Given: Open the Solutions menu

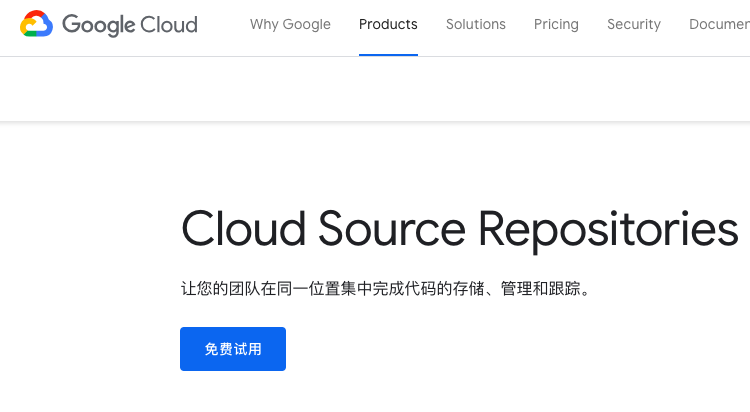Looking at the screenshot, I should point(475,24).
